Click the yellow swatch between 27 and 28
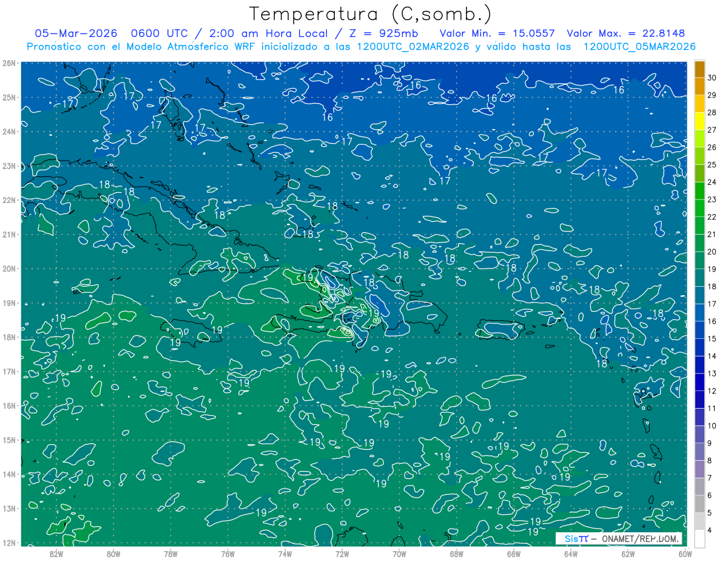 [x=699, y=122]
